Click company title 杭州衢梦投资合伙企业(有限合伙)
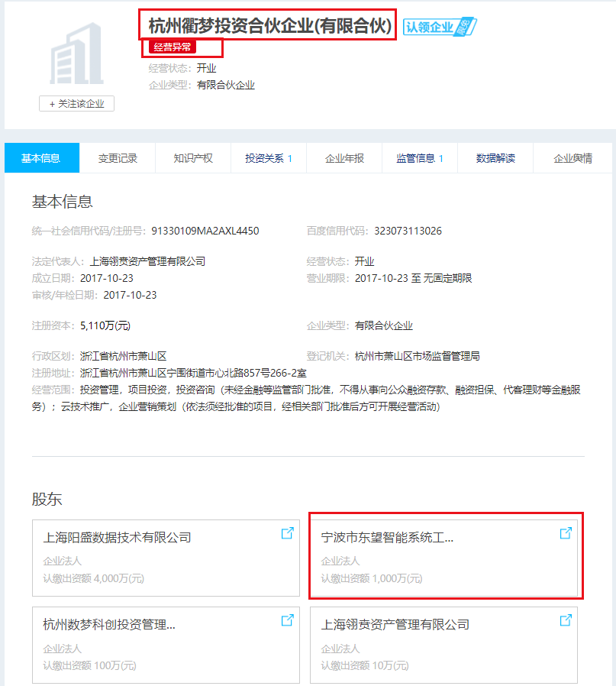 point(269,25)
